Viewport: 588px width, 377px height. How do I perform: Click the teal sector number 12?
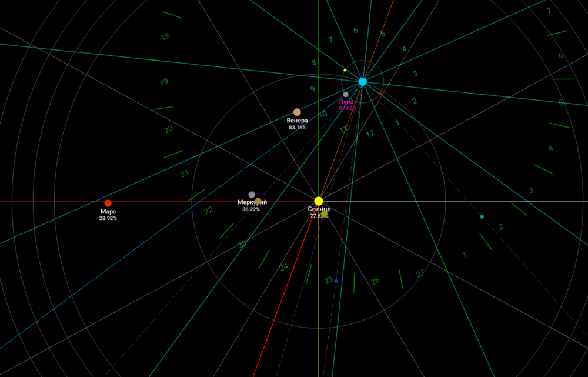[x=370, y=134]
